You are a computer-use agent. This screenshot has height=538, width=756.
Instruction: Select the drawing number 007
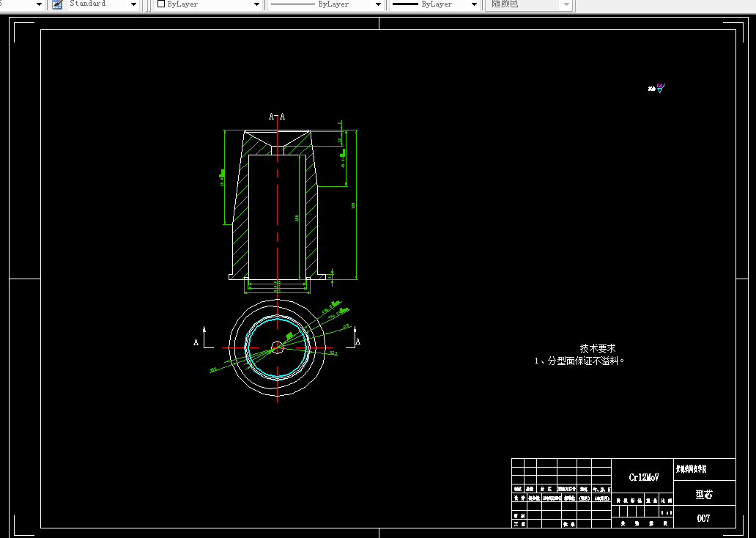(703, 518)
